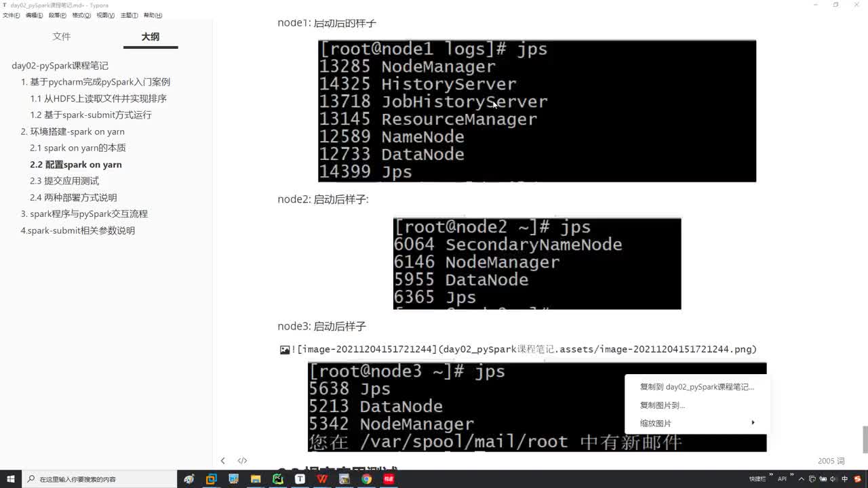This screenshot has height=488, width=868.
Task: Open File Explorer from the taskbar
Action: tap(256, 479)
